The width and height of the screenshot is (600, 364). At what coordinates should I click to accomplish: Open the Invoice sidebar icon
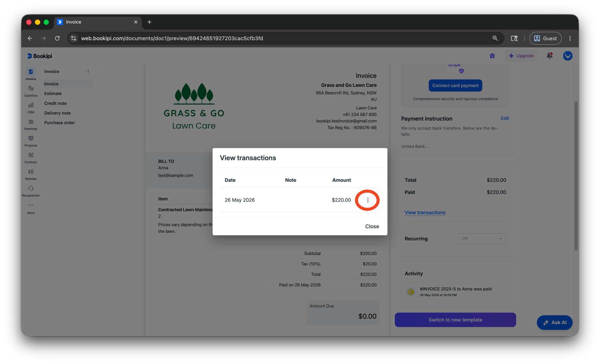point(31,74)
